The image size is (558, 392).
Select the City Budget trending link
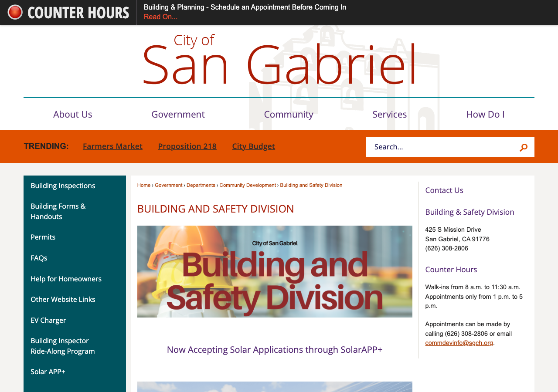[254, 146]
